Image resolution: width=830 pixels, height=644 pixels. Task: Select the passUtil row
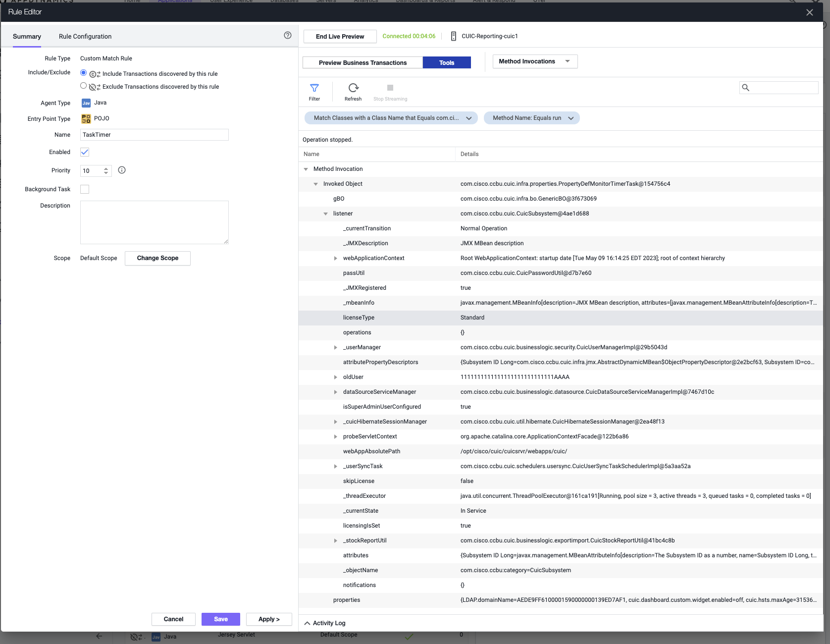pos(561,273)
